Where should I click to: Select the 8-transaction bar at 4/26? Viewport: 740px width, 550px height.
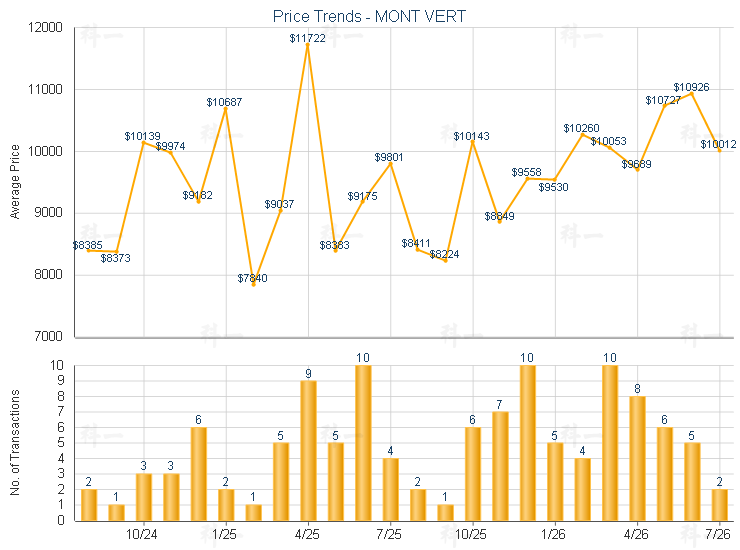point(637,458)
